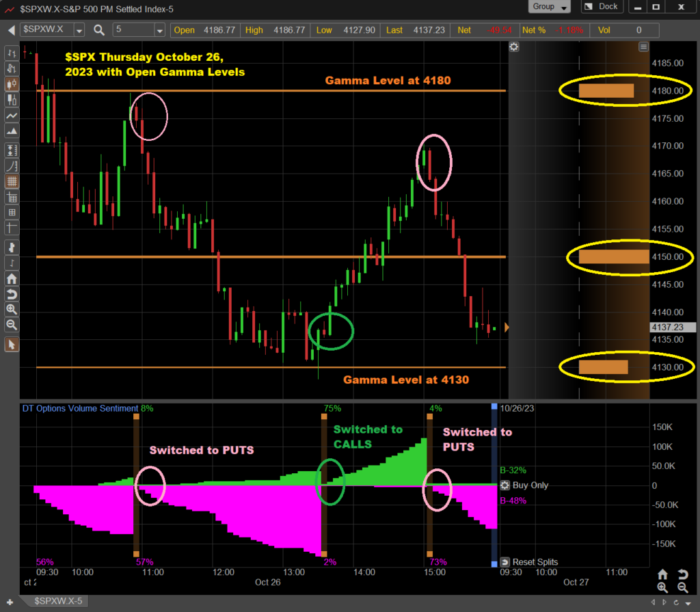Expand the interval dropdown showing 5
The width and height of the screenshot is (700, 612).
[159, 30]
